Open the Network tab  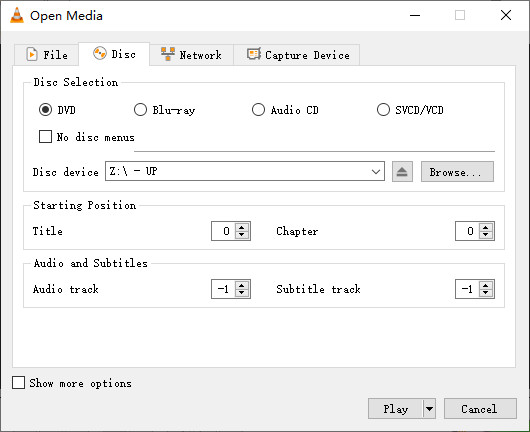click(191, 55)
